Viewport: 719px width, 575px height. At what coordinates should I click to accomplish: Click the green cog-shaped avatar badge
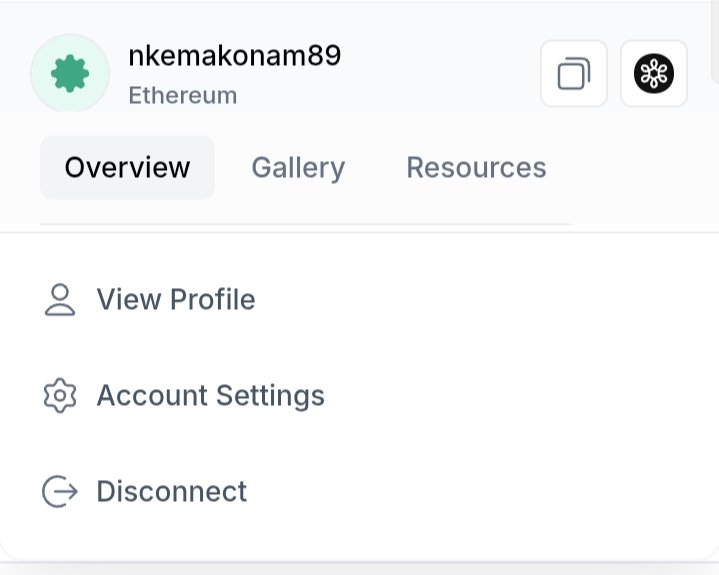tap(70, 73)
